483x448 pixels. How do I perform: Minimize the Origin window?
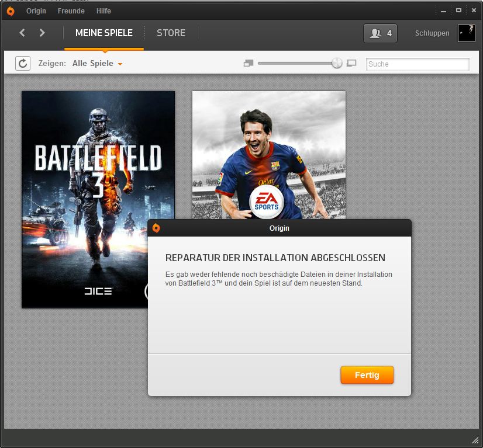(x=443, y=11)
